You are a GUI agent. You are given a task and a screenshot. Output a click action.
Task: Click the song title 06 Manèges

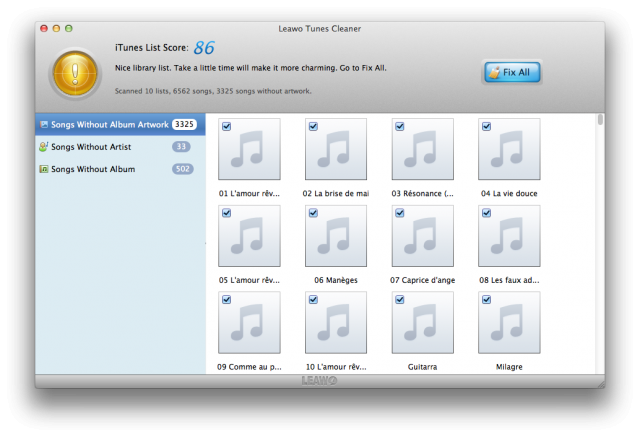pyautogui.click(x=336, y=280)
